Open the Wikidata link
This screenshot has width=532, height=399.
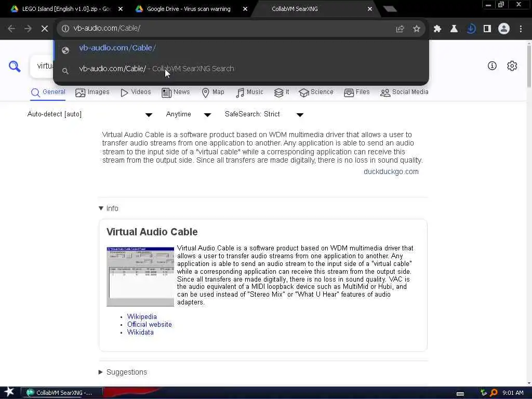click(x=140, y=332)
